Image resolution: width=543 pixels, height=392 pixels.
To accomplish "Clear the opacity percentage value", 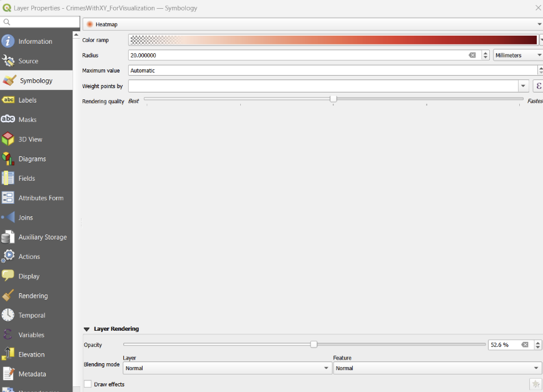I will pyautogui.click(x=525, y=344).
